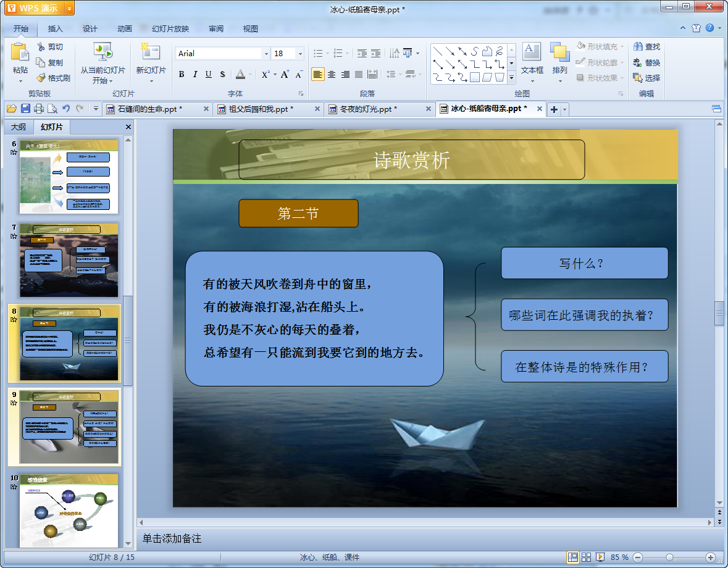Click the thumbnail panel scrollbar
728x568 pixels.
click(x=128, y=341)
